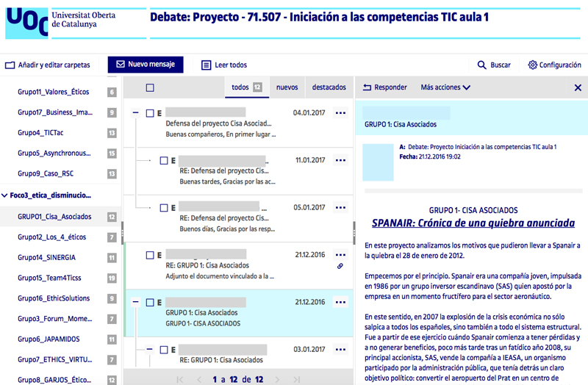The image size is (588, 385).
Task: Check the message dated 04.01.2017
Action: [x=150, y=113]
